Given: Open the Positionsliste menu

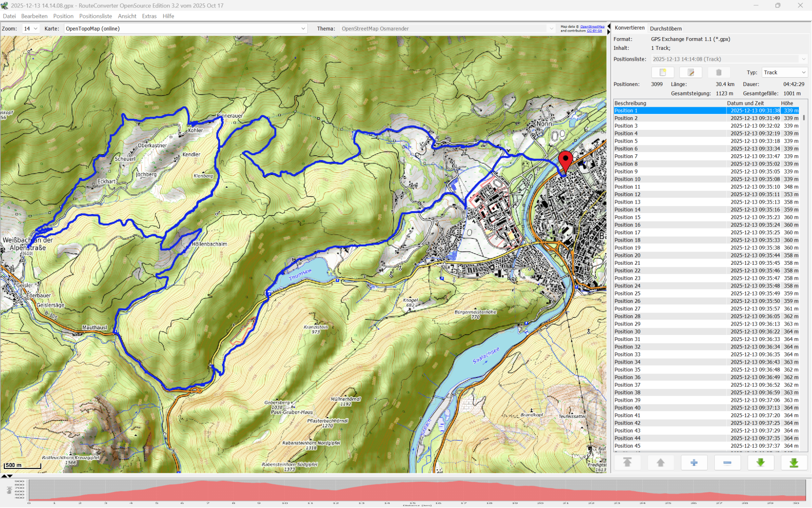Looking at the screenshot, I should pos(95,16).
